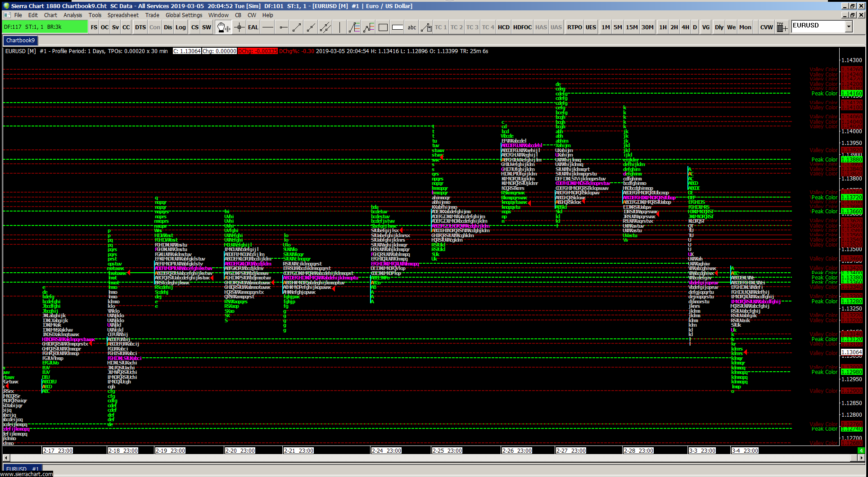Image resolution: width=868 pixels, height=477 pixels.
Task: Switch chart to 1M timeframe
Action: 606,27
